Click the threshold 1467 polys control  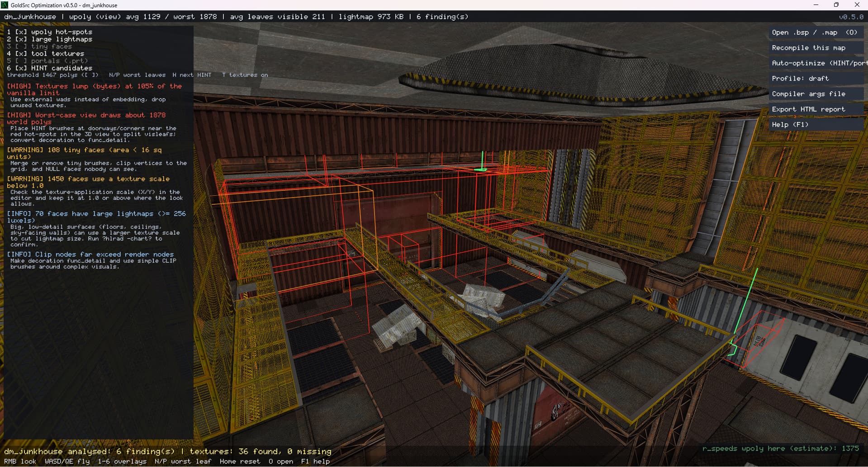[x=52, y=75]
